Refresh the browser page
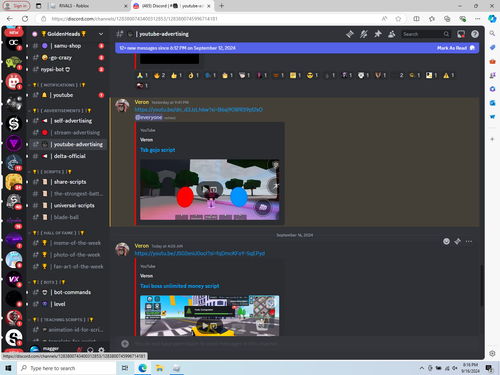The image size is (500, 375). coord(25,19)
